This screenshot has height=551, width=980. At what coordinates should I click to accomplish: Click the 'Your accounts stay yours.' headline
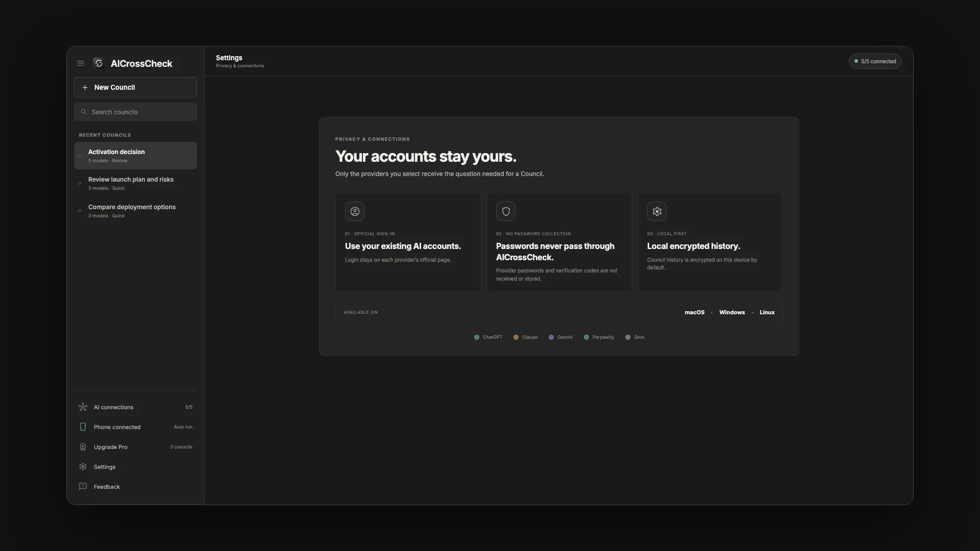426,156
